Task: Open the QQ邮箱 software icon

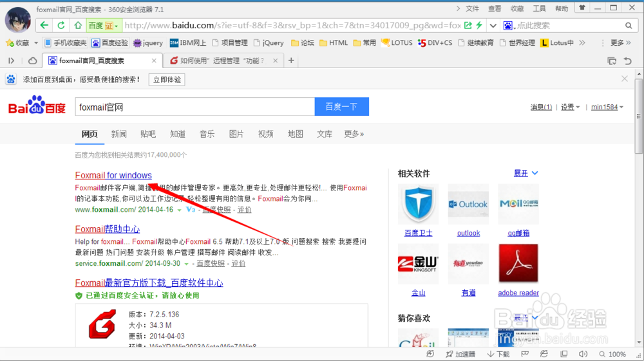Action: click(x=518, y=204)
